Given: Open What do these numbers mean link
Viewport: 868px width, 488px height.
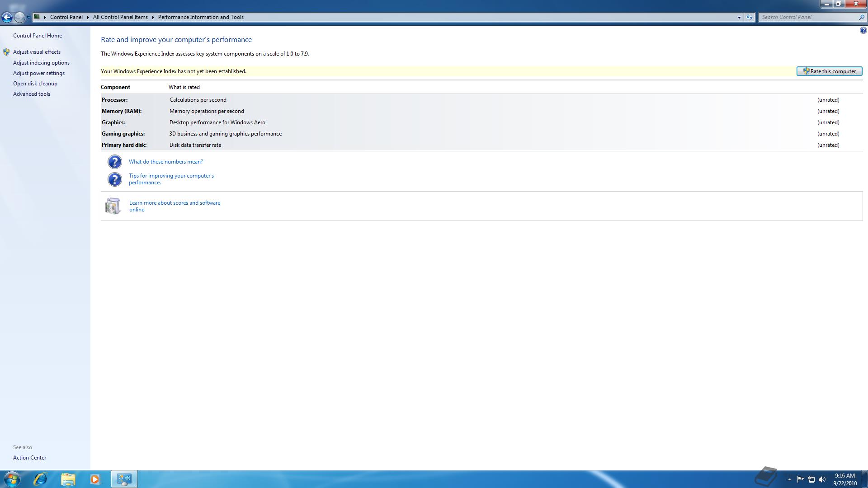Looking at the screenshot, I should pyautogui.click(x=166, y=162).
